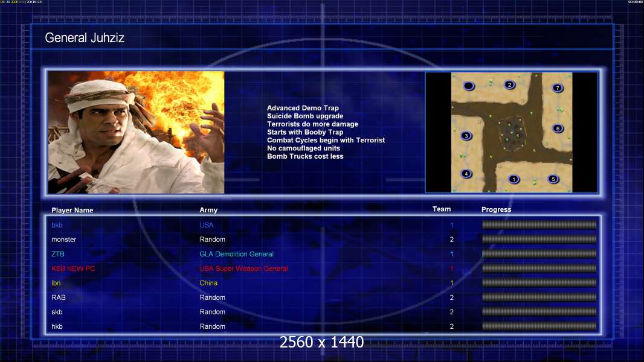Click the unnumbered blank start position marker

coord(469,86)
